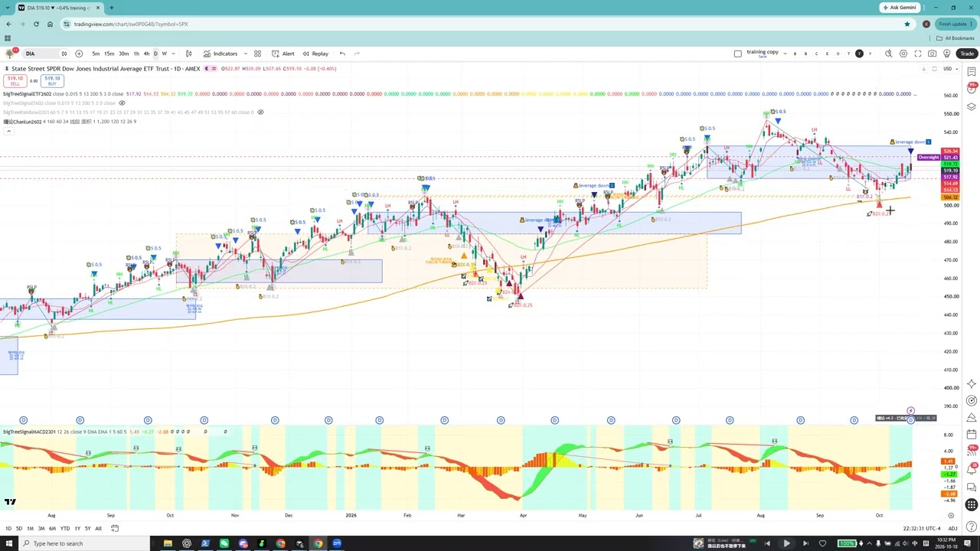Bookmark this page with the star icon
This screenshot has width=980, height=551.
coord(907,24)
